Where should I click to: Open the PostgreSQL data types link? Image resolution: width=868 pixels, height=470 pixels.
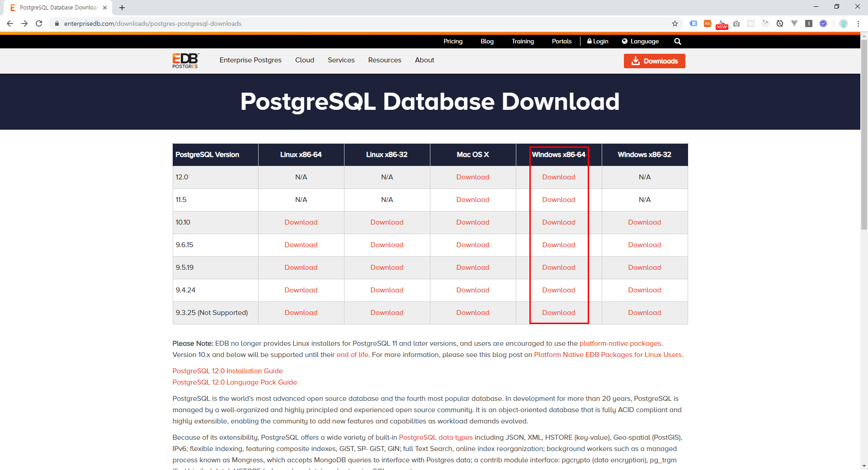coord(436,437)
